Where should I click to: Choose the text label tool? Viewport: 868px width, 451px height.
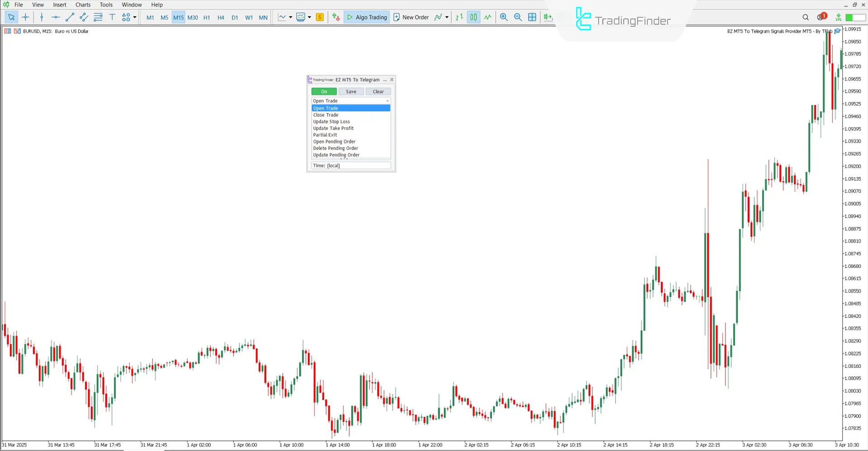tap(112, 17)
